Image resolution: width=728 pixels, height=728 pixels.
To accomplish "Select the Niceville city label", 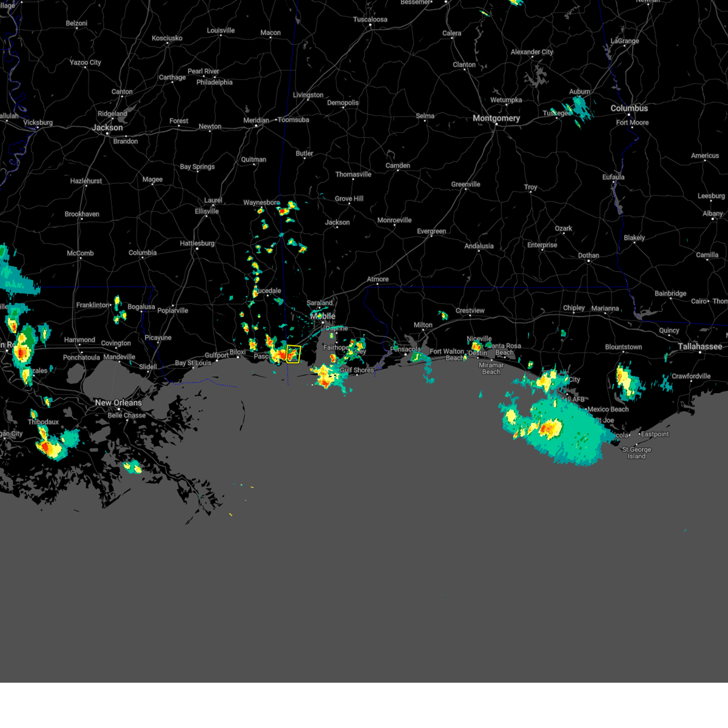I will (x=479, y=339).
